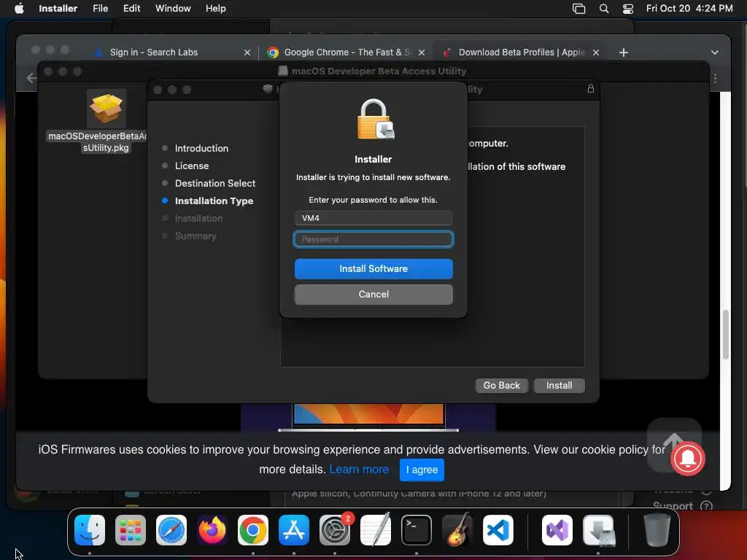Click I agree on cookie banner

[x=422, y=470]
